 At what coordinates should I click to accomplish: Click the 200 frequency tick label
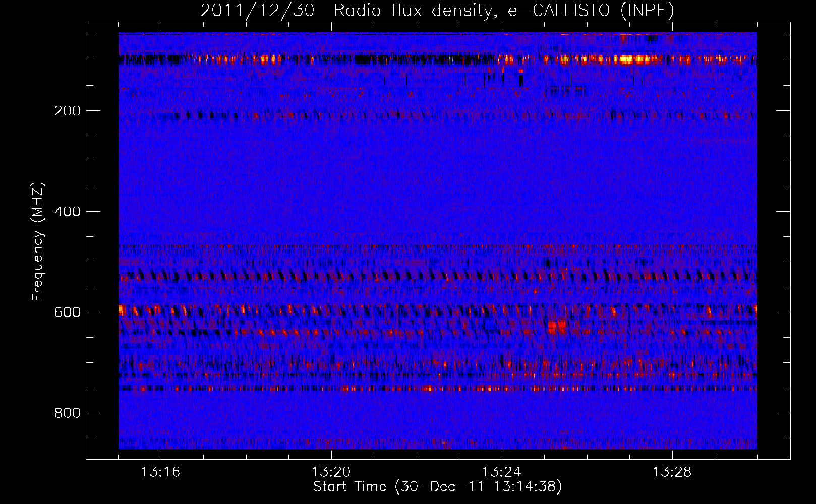[x=68, y=111]
